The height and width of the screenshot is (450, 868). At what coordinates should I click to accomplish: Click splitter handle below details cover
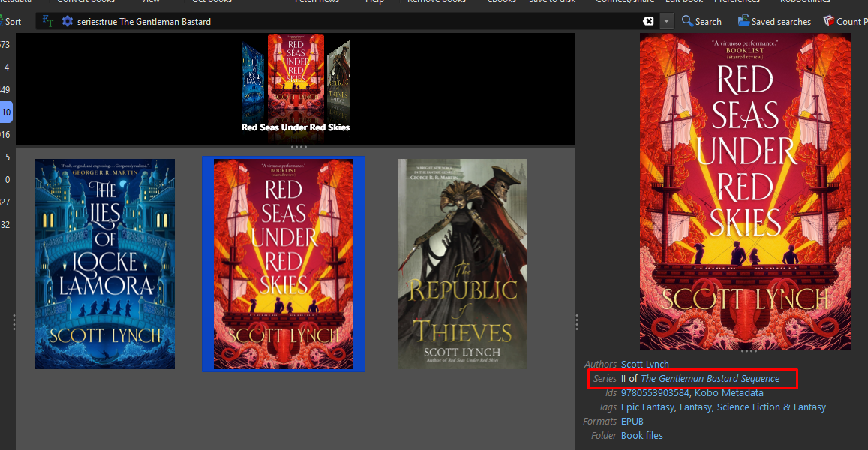click(x=749, y=351)
